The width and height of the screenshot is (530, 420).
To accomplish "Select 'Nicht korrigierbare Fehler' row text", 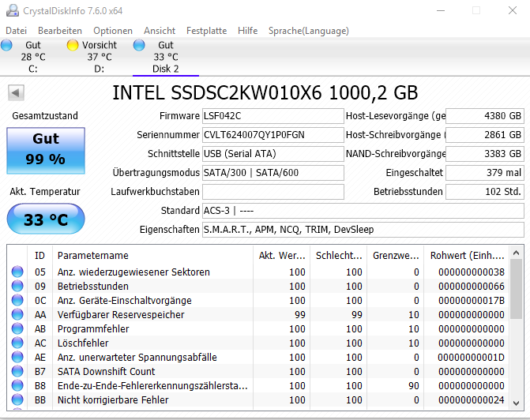I will tap(113, 399).
